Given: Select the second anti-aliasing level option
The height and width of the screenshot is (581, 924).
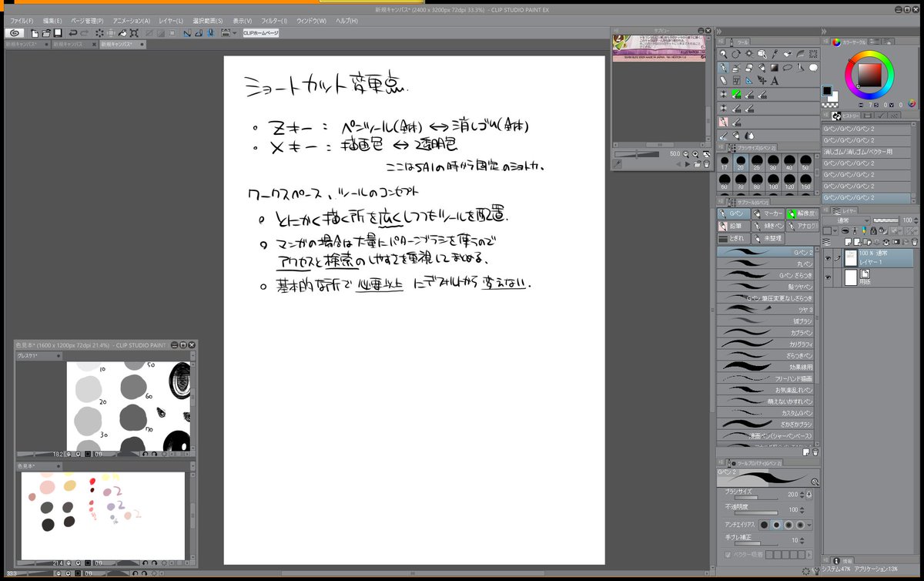Looking at the screenshot, I should point(776,525).
